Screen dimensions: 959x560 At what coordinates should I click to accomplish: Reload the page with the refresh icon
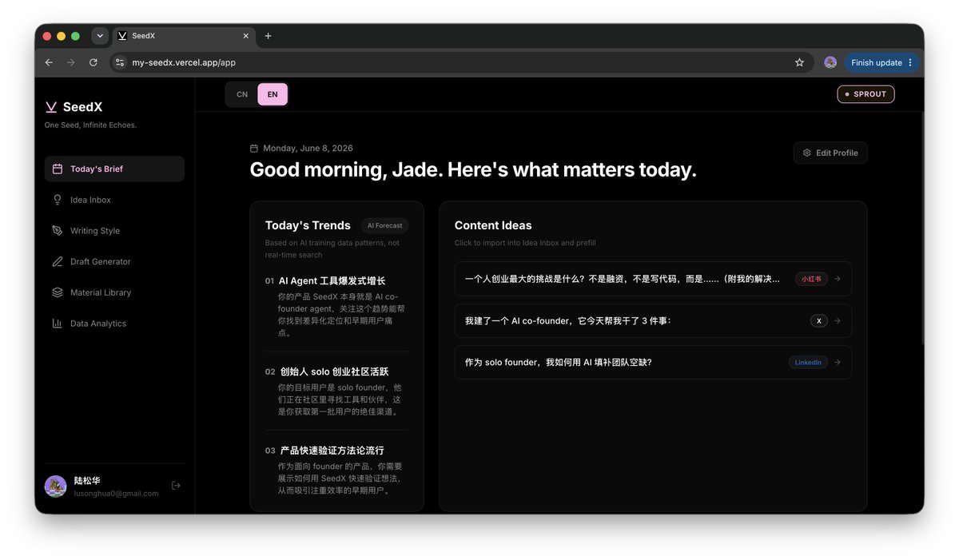(94, 62)
